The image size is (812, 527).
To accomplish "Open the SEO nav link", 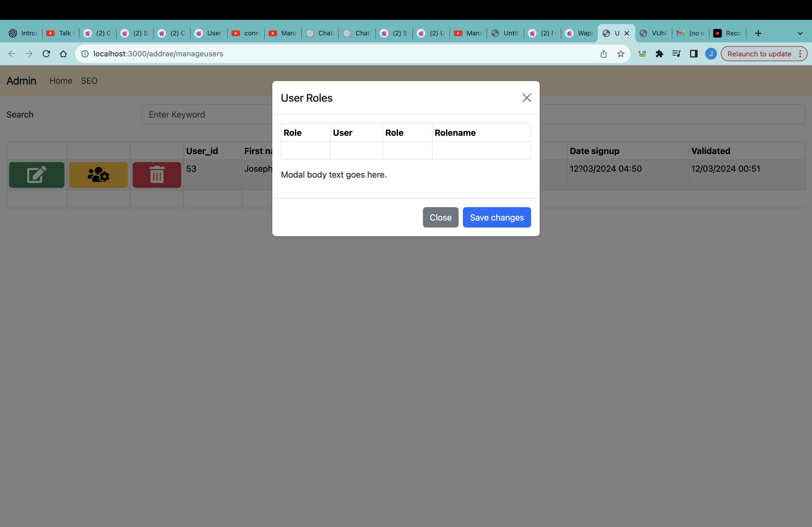I will pyautogui.click(x=89, y=81).
